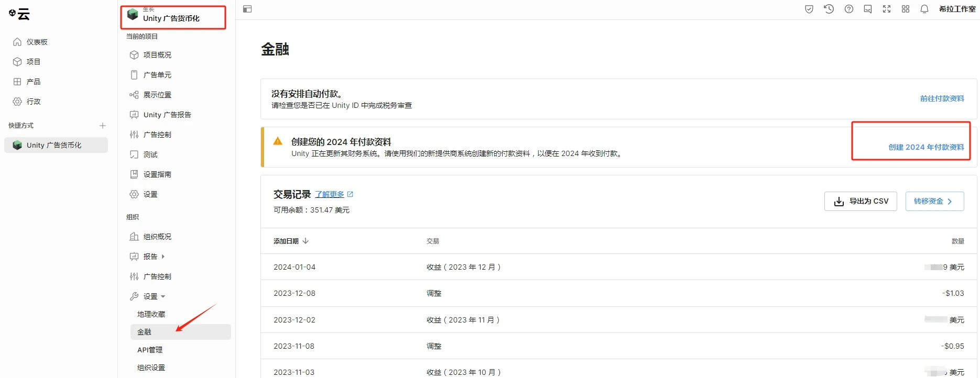Click 创建 2024 年付款资料 link
Viewport: 980px width, 378px height.
click(926, 147)
